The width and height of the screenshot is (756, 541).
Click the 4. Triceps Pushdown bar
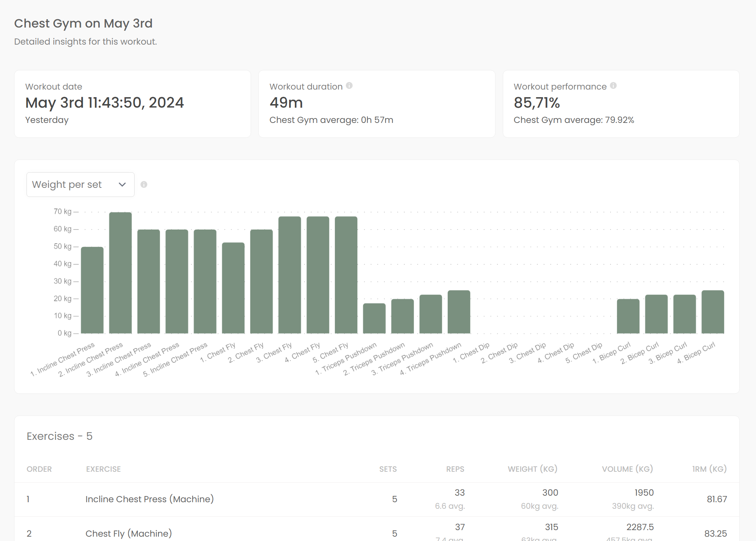coord(459,312)
